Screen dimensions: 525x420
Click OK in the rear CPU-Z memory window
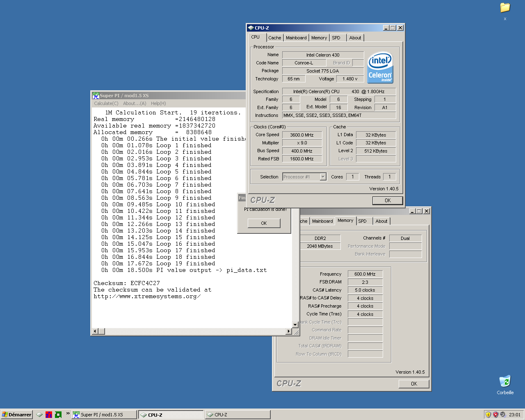tap(414, 384)
